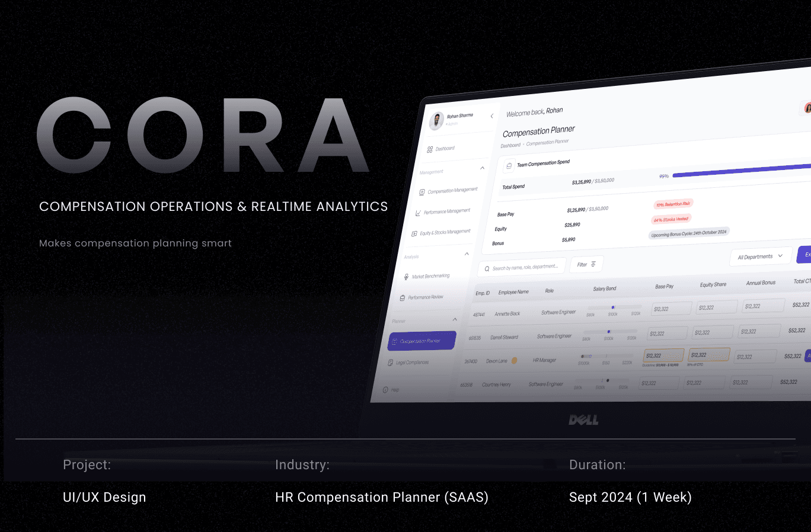Click the Salary Band column header
Viewport: 811px width, 532px height.
tap(605, 289)
